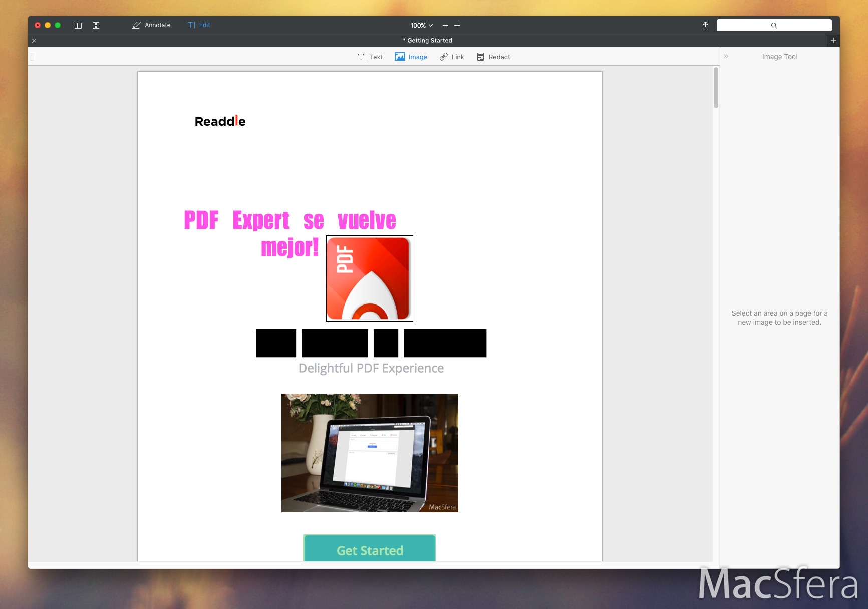The image size is (868, 609).
Task: Click the green maximize window button
Action: point(58,25)
